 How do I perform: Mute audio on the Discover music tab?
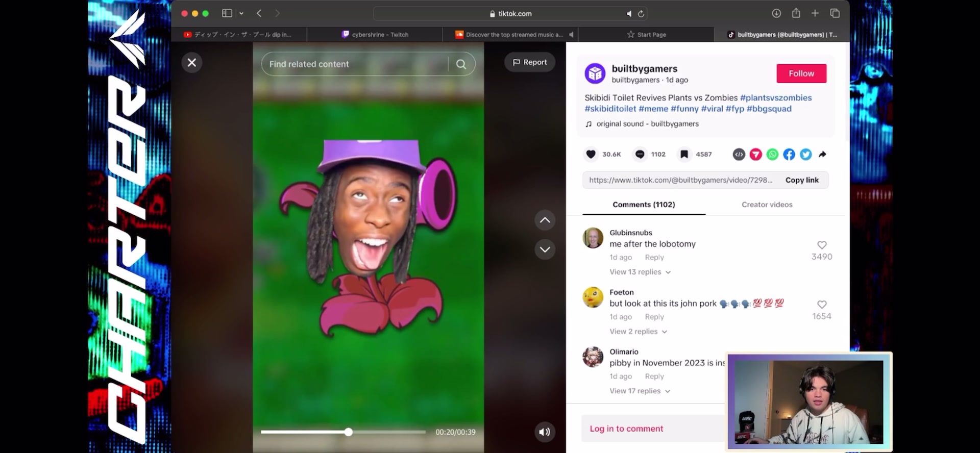tap(571, 35)
